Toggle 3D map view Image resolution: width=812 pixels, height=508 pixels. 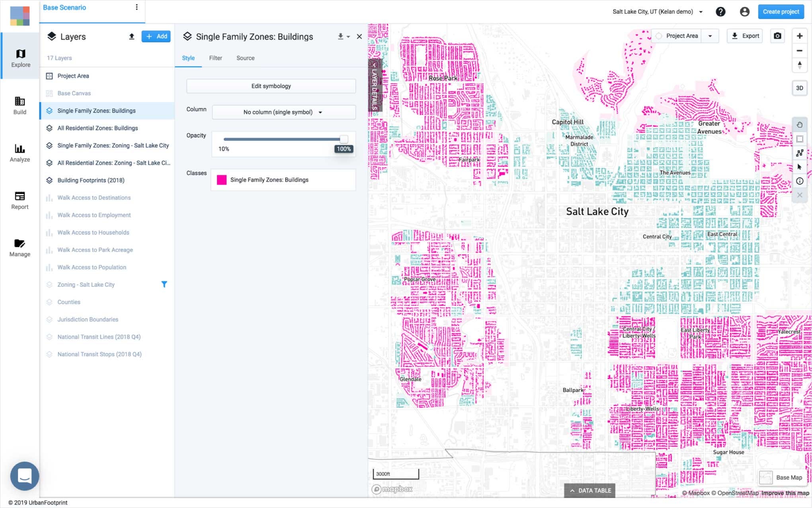tap(800, 88)
